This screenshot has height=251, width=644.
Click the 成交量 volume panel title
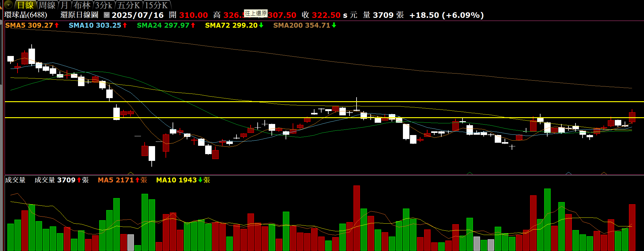[15, 180]
